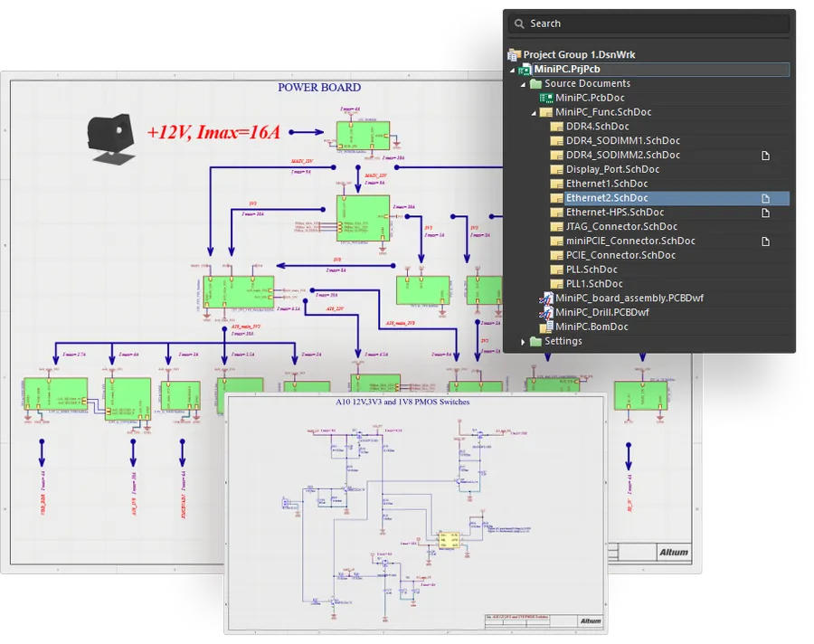Click the Ethernet1.SchDoc sheet icon

point(556,184)
